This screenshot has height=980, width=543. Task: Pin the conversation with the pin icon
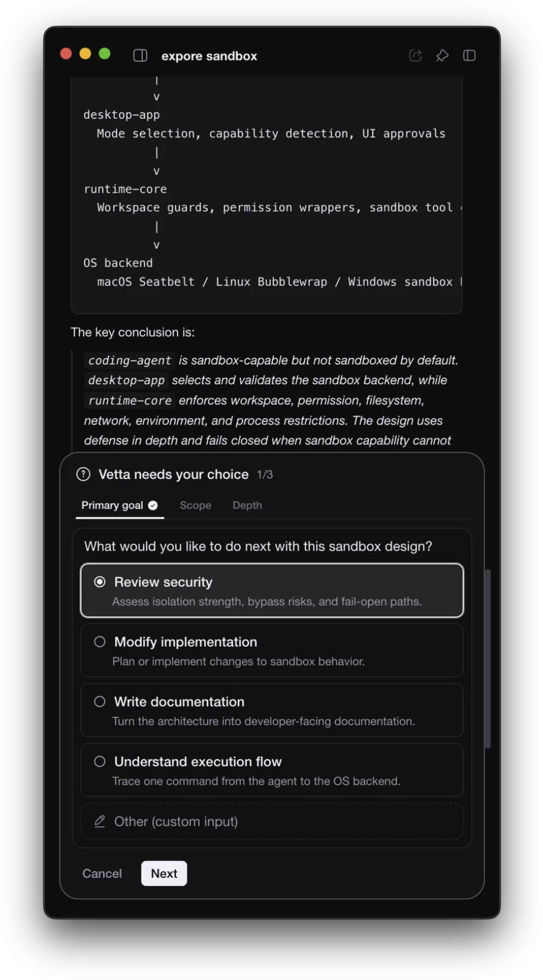tap(442, 55)
